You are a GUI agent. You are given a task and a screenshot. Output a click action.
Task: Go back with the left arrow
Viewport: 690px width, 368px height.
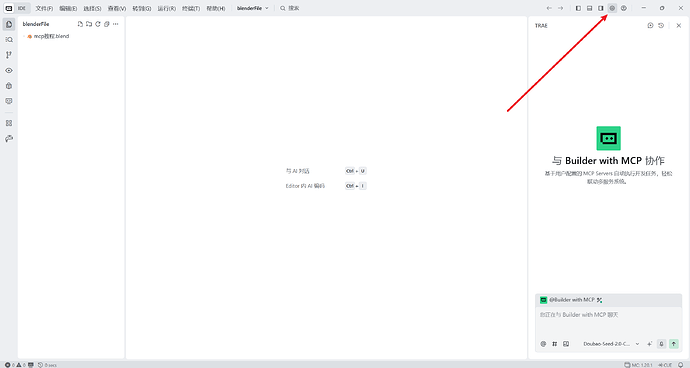(549, 8)
